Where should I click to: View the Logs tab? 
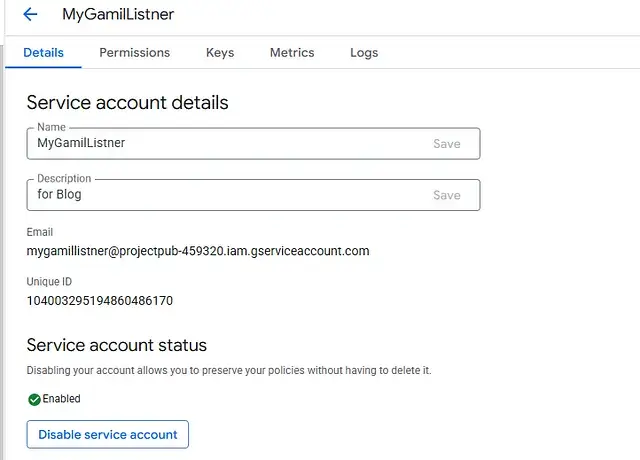click(364, 53)
